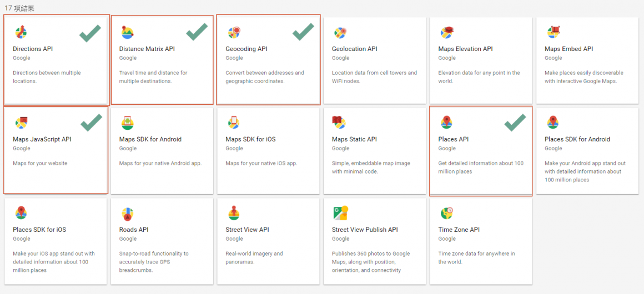Click 'Google' under Street View Publish API

coord(340,239)
